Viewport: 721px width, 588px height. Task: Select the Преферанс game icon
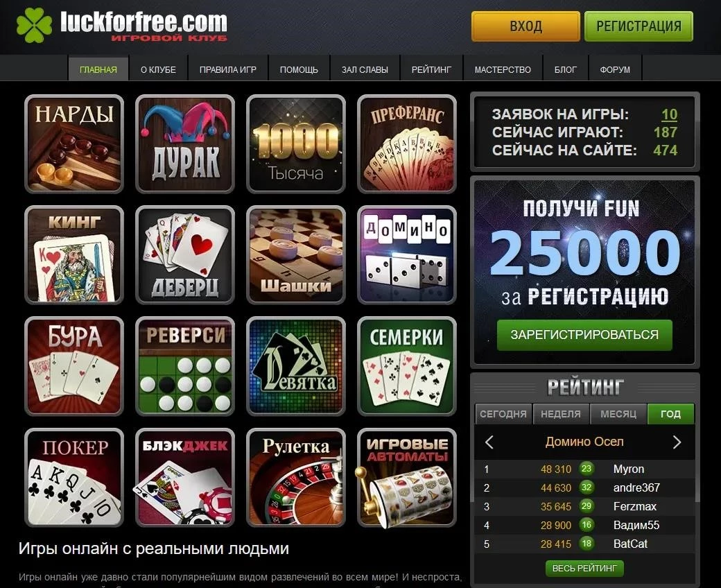(406, 144)
